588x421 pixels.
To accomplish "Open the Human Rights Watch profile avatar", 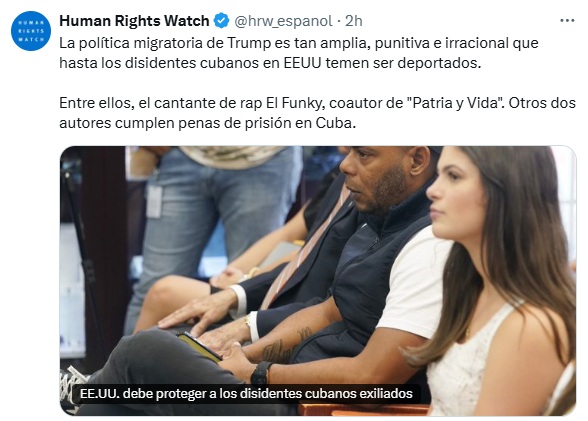I will point(31,31).
